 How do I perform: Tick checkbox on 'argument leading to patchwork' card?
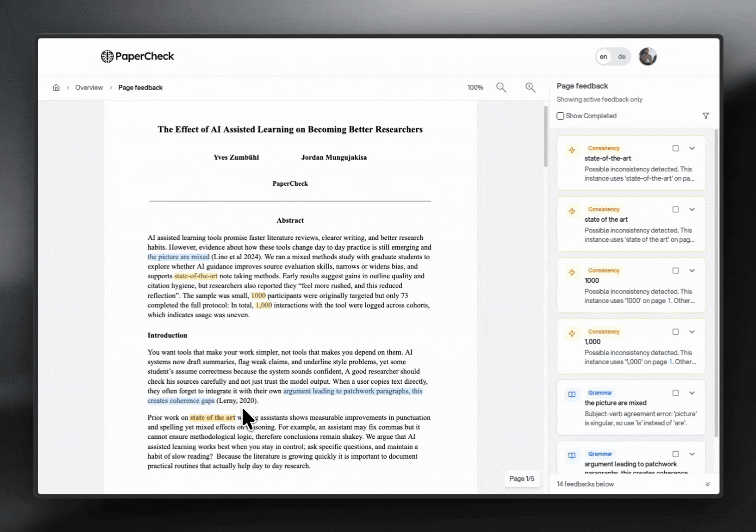pos(676,454)
